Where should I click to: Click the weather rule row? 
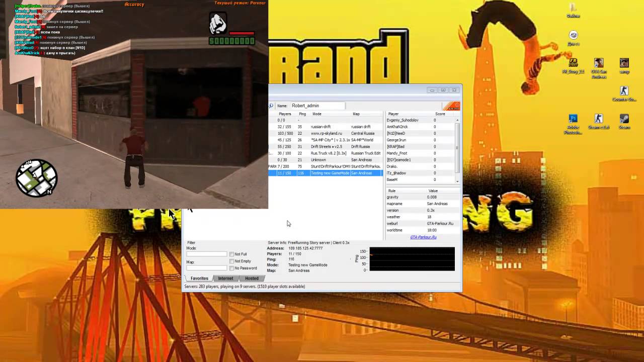coord(423,217)
